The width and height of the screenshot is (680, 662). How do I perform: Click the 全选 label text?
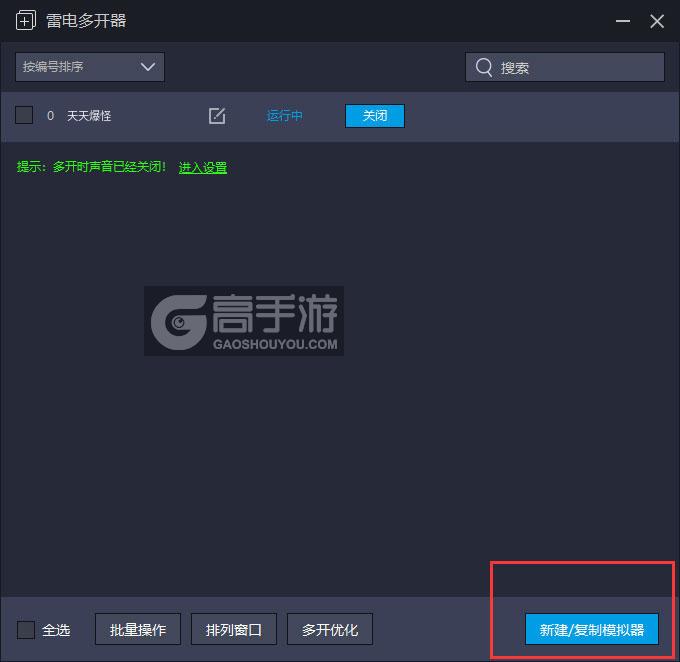[x=56, y=630]
